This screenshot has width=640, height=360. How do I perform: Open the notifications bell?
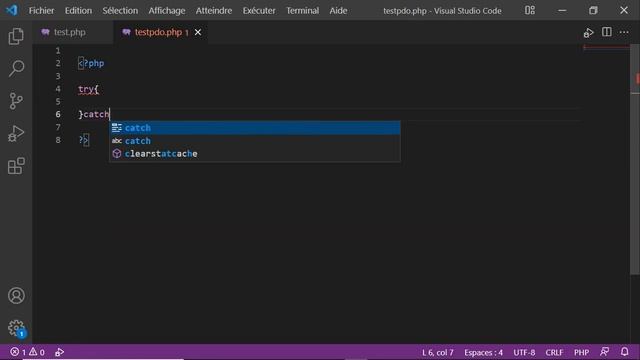click(x=624, y=351)
